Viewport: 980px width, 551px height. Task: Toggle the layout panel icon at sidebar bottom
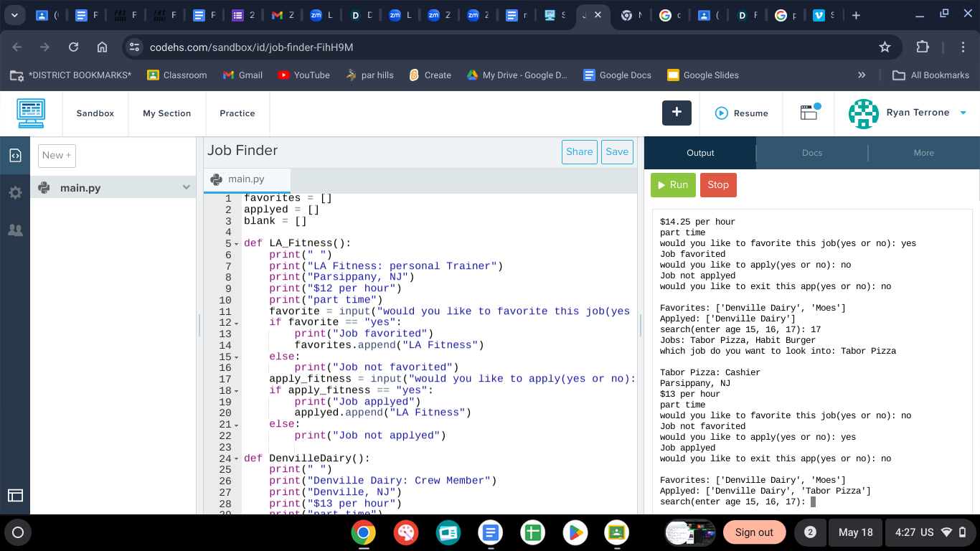(x=15, y=495)
